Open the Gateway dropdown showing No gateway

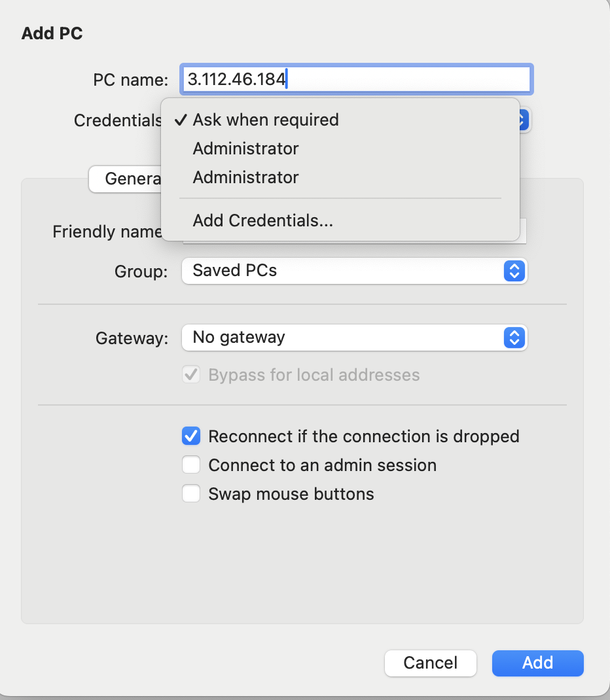pos(354,338)
